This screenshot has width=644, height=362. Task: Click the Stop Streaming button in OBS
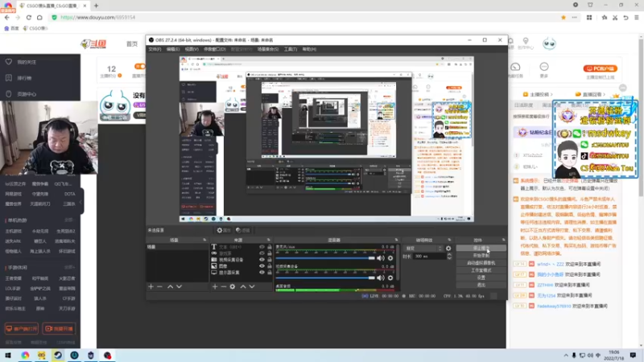point(481,249)
